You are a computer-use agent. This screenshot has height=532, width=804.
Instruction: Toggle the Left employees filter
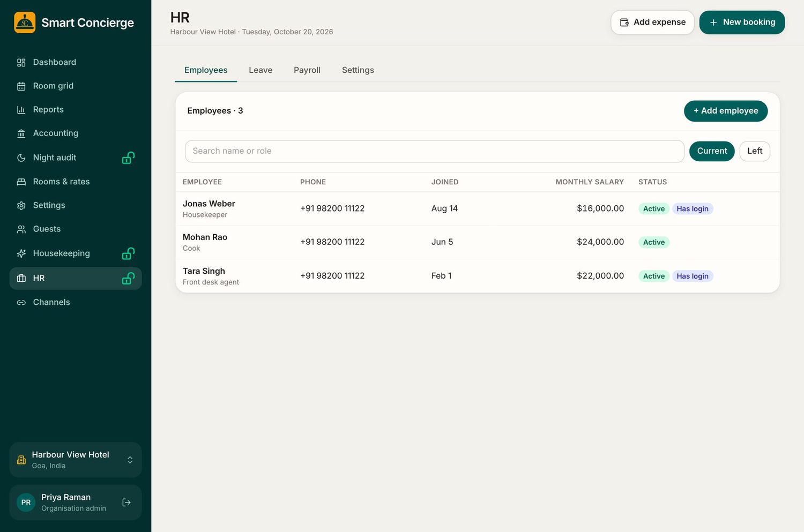click(755, 151)
